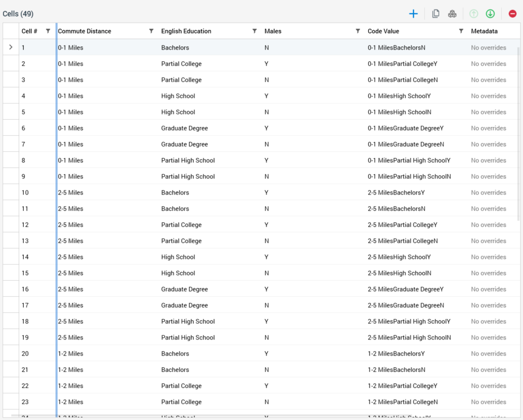Expand row 1 using the chevron indicator
Screen dimensions: 523x420
point(11,47)
